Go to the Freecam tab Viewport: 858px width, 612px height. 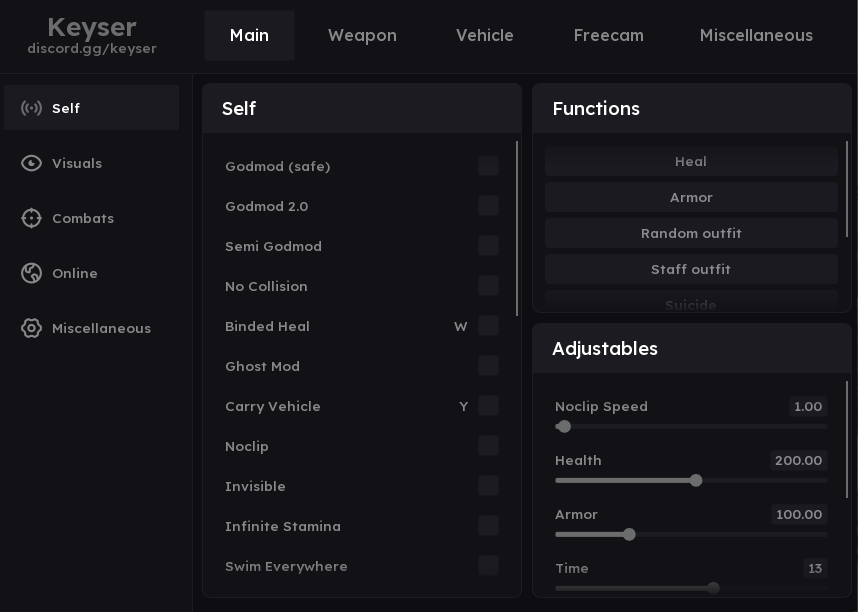608,36
